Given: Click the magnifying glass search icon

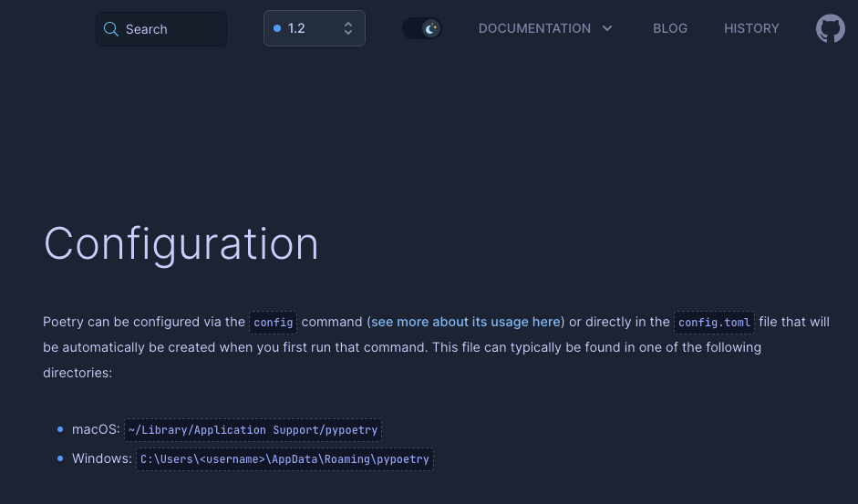Looking at the screenshot, I should pos(111,29).
